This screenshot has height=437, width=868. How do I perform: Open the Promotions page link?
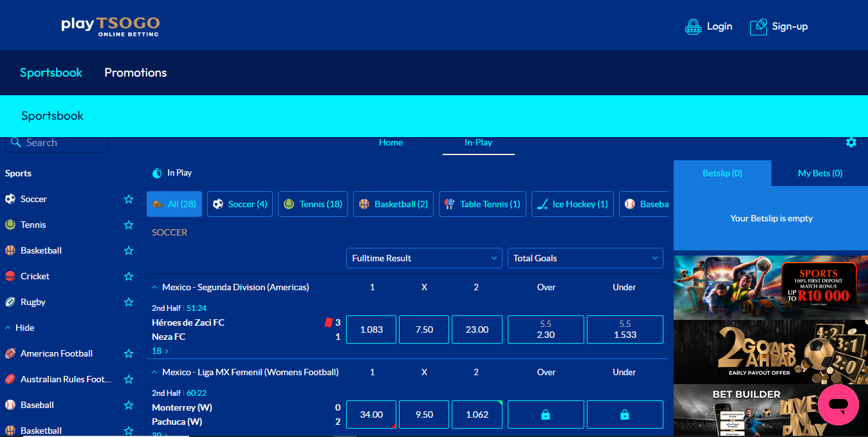pyautogui.click(x=135, y=73)
